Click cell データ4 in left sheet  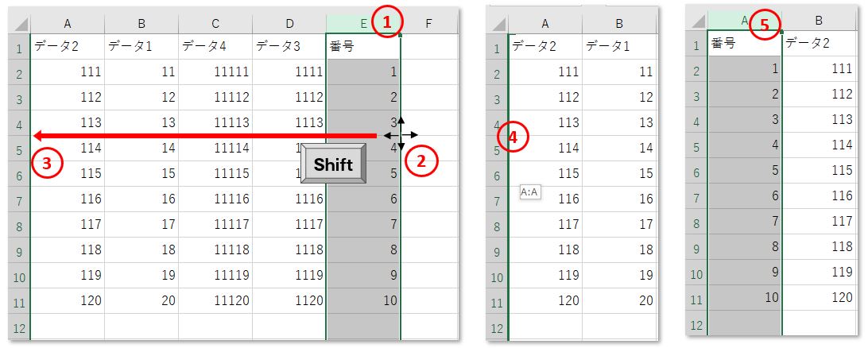pyautogui.click(x=215, y=46)
